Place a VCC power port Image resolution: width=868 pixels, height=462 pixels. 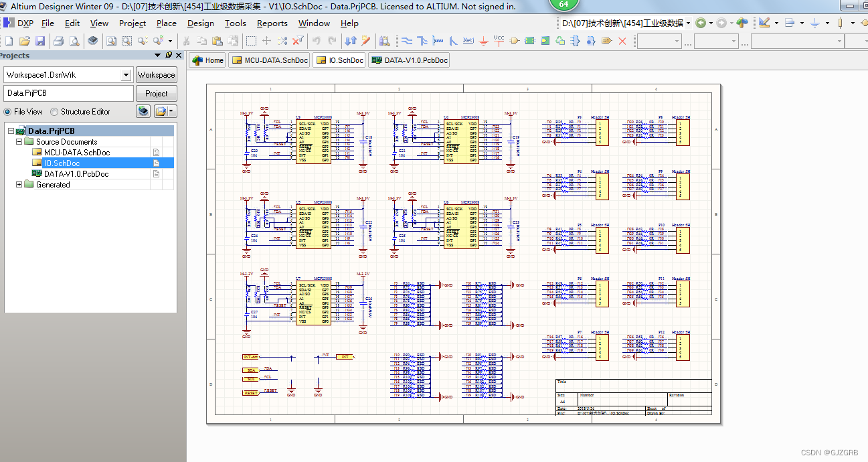(x=499, y=41)
